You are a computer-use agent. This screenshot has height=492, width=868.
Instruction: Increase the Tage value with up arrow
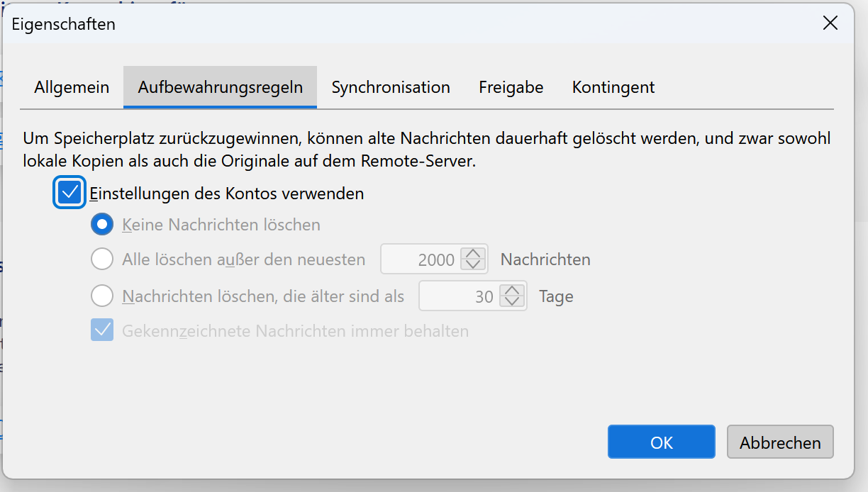[x=511, y=291]
